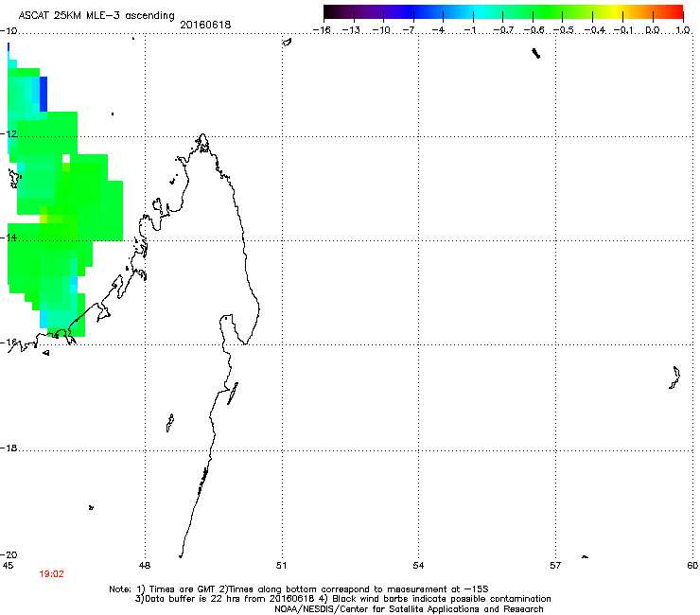
Task: Click the latitude label -18
Action: coord(9,448)
